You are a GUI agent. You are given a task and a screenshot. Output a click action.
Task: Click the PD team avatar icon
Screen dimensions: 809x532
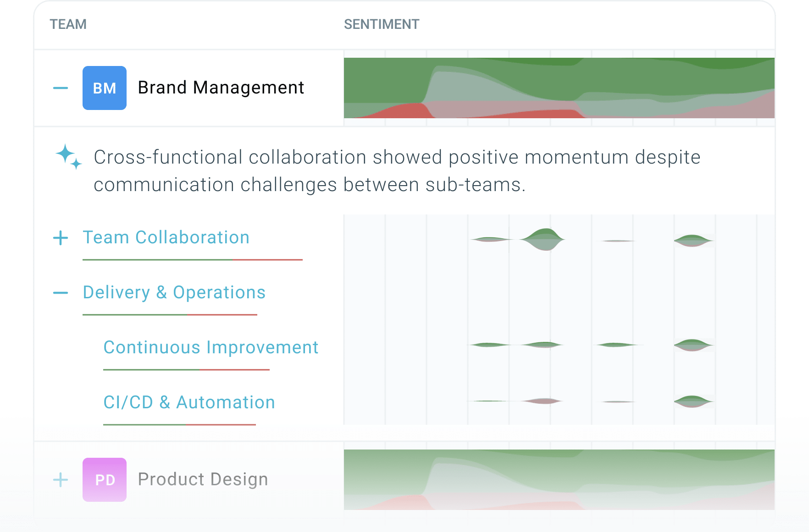click(105, 480)
